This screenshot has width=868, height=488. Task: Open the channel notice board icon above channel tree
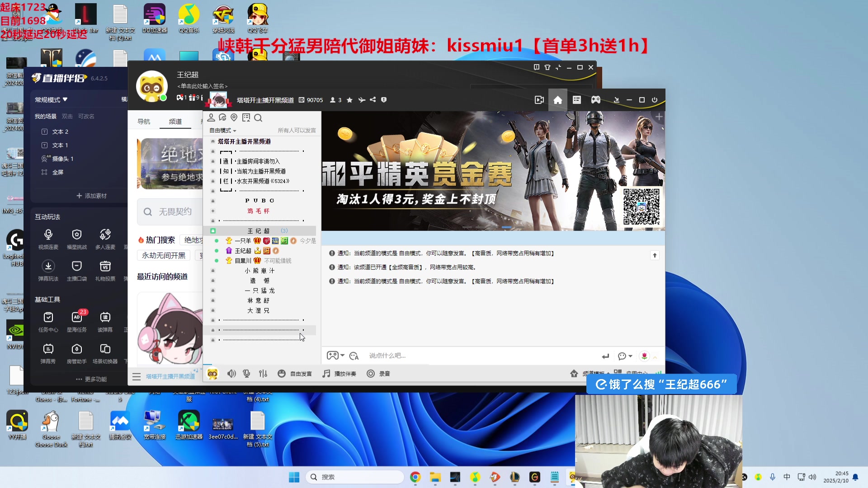point(246,117)
